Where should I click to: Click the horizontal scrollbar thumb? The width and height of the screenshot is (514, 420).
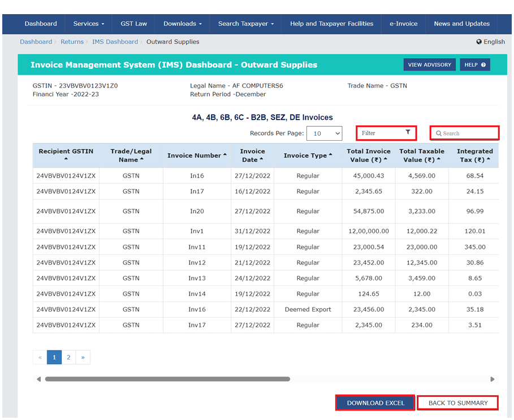click(x=167, y=379)
